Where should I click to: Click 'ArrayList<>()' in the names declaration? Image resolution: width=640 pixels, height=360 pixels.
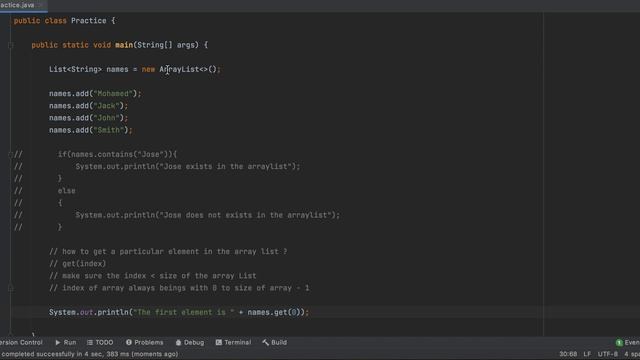pyautogui.click(x=188, y=69)
